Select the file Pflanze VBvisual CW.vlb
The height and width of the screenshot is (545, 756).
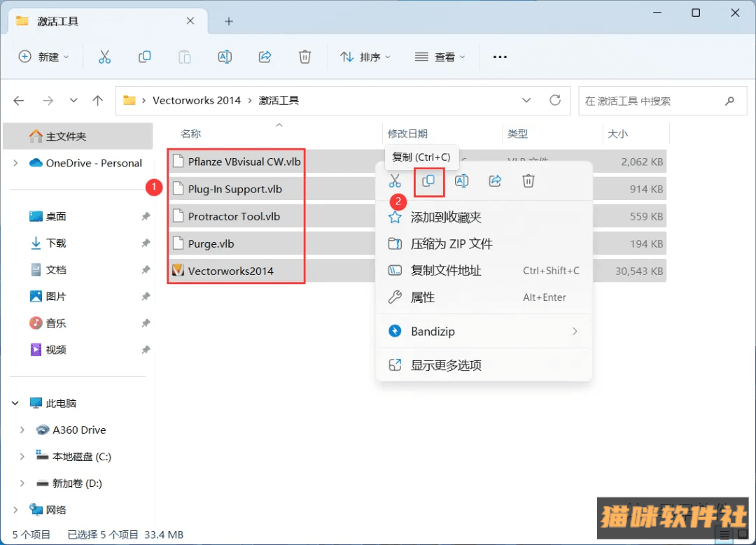tap(244, 162)
